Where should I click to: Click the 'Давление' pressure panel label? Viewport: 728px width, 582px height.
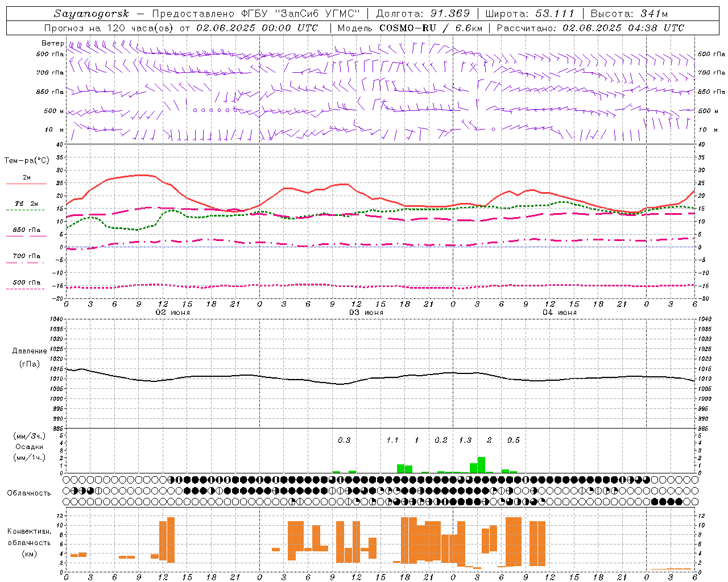coord(30,351)
